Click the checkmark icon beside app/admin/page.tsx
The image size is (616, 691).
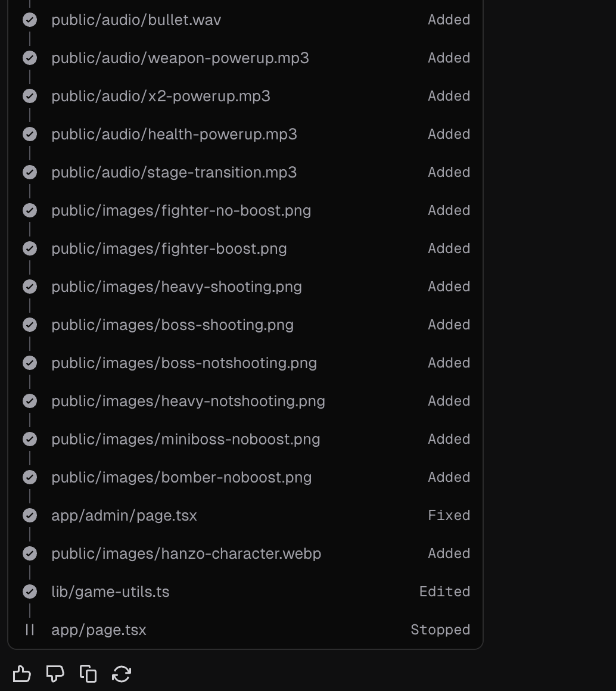pyautogui.click(x=30, y=515)
